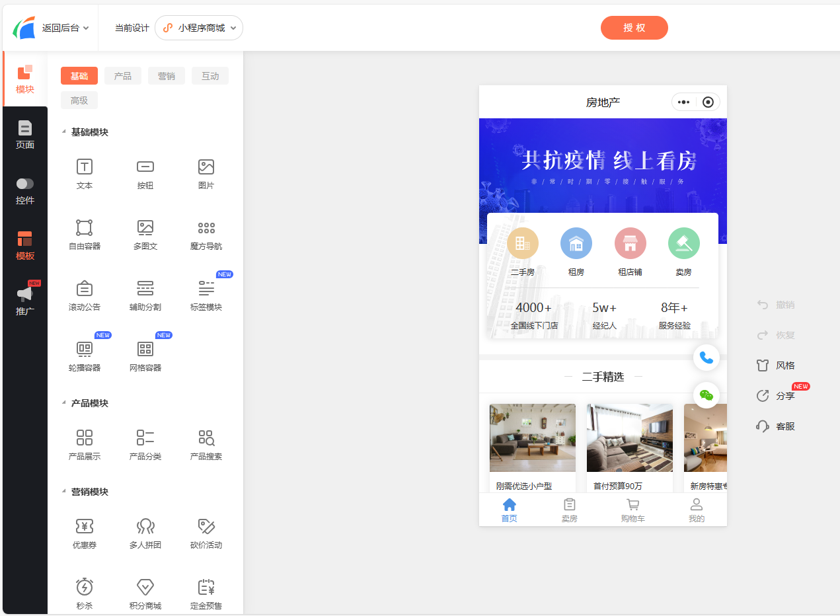The image size is (840, 616).
Task: Open the 分享 share option
Action: [x=776, y=396]
